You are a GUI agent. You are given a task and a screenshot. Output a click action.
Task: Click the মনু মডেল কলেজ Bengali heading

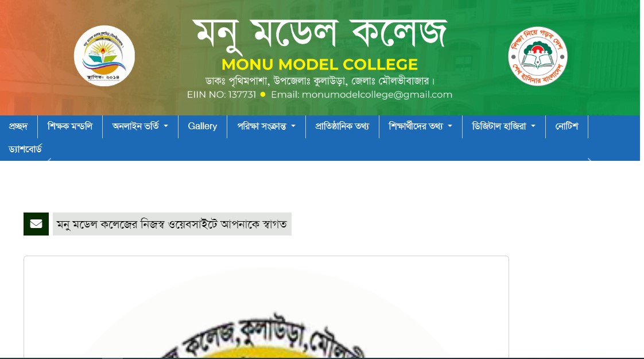[x=320, y=33]
